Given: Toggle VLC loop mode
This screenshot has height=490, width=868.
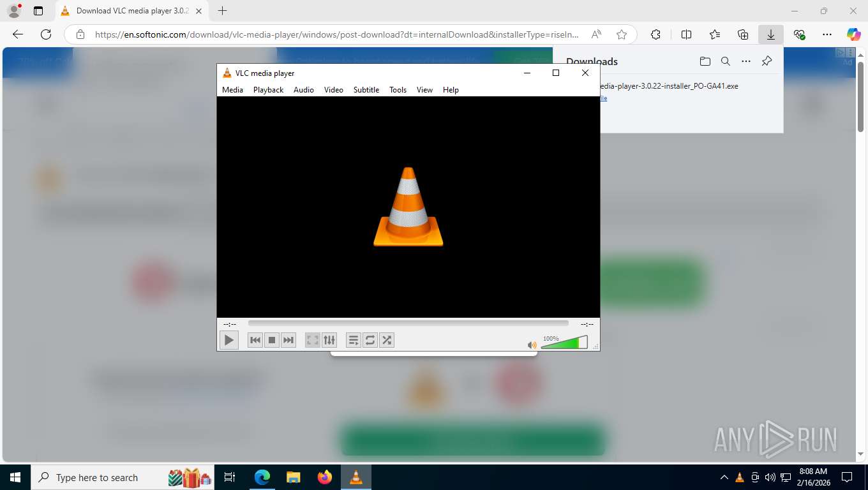Looking at the screenshot, I should [x=370, y=340].
